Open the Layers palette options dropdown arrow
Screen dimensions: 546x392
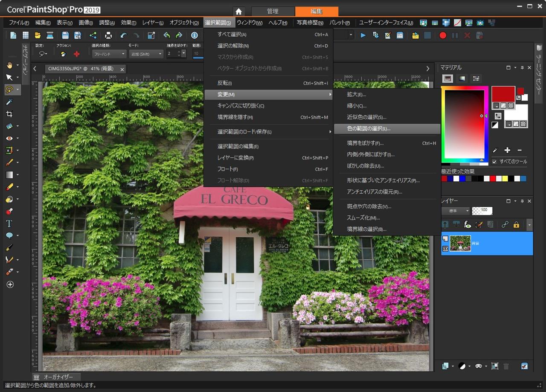pyautogui.click(x=515, y=200)
